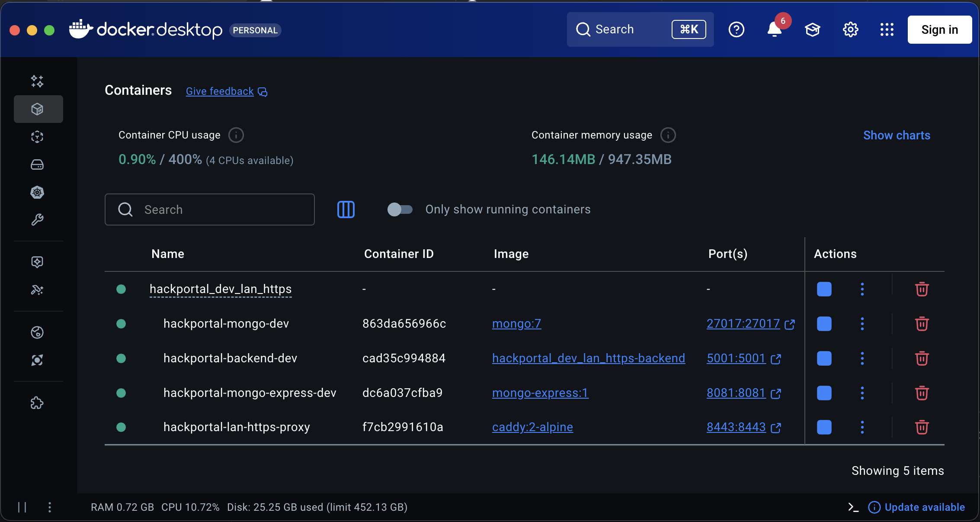Open the terminal icon in status bar

point(853,507)
